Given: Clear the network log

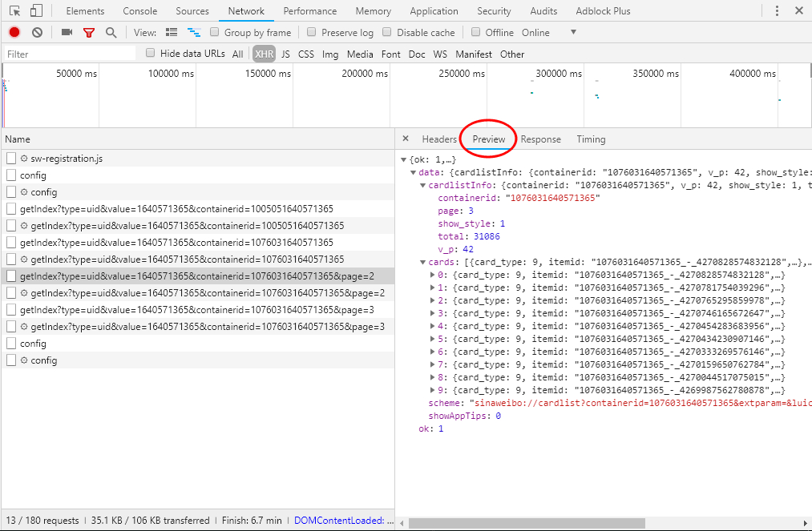Looking at the screenshot, I should (x=37, y=33).
